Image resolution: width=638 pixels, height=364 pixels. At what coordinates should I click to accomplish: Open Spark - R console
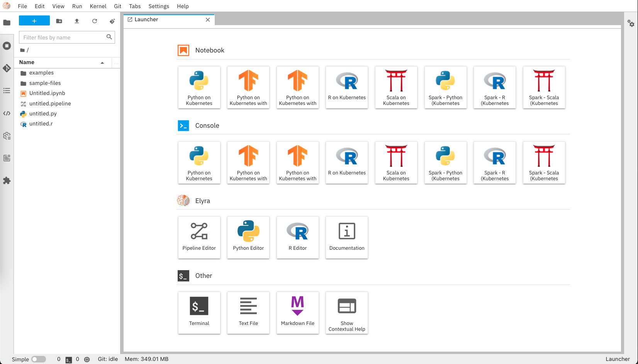pyautogui.click(x=495, y=163)
